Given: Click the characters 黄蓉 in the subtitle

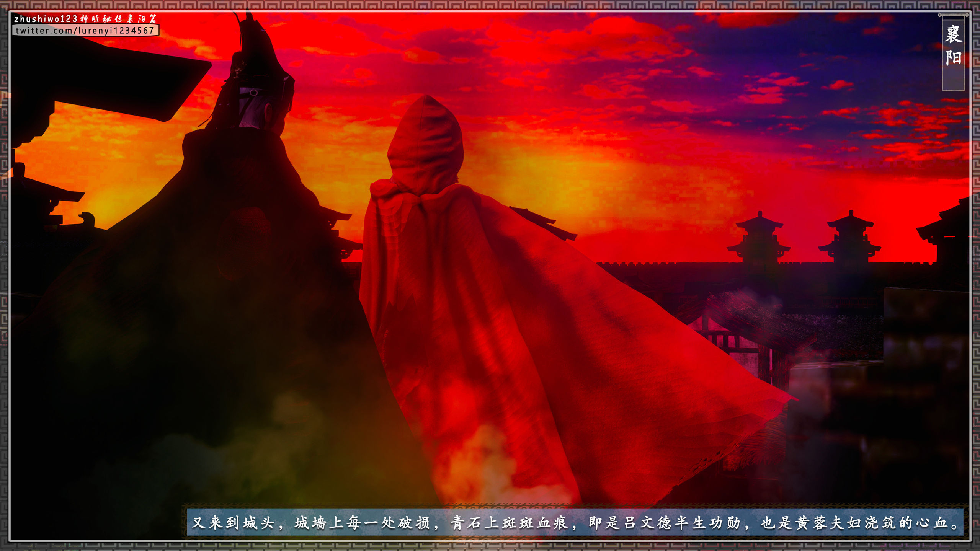Looking at the screenshot, I should [811, 523].
